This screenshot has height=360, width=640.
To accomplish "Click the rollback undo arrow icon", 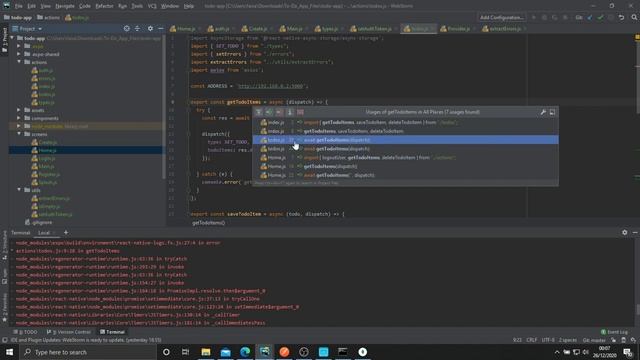I will (621, 18).
